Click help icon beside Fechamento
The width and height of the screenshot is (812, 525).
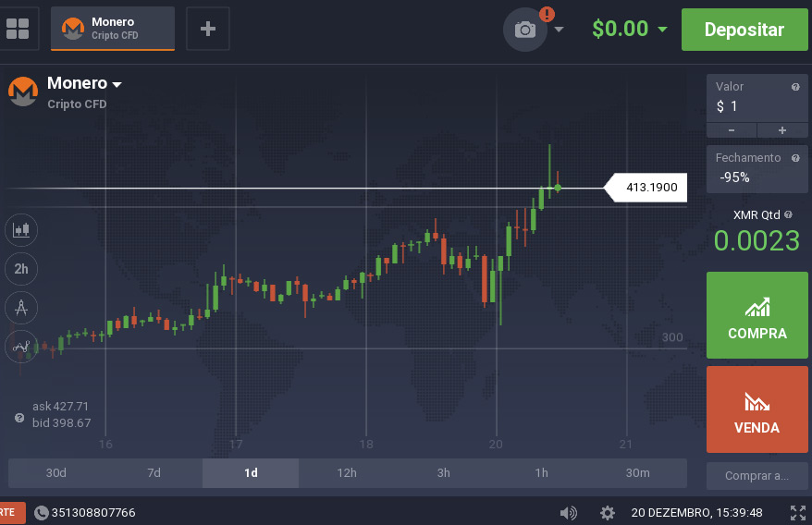tap(795, 158)
